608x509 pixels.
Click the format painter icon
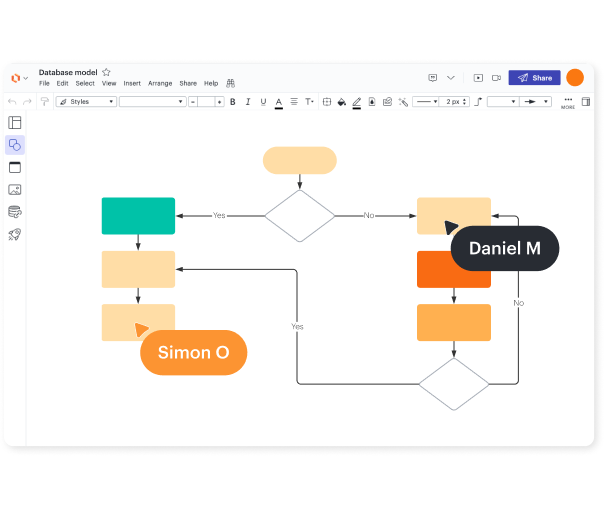[x=45, y=102]
